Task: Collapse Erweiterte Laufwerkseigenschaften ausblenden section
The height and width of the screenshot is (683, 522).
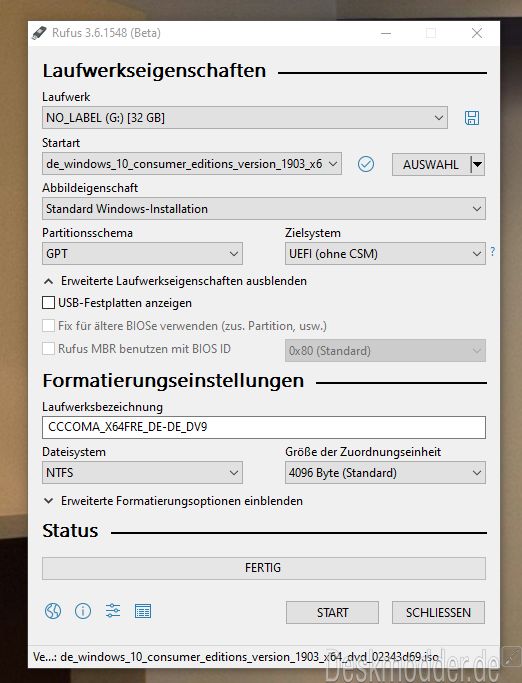Action: click(x=176, y=281)
